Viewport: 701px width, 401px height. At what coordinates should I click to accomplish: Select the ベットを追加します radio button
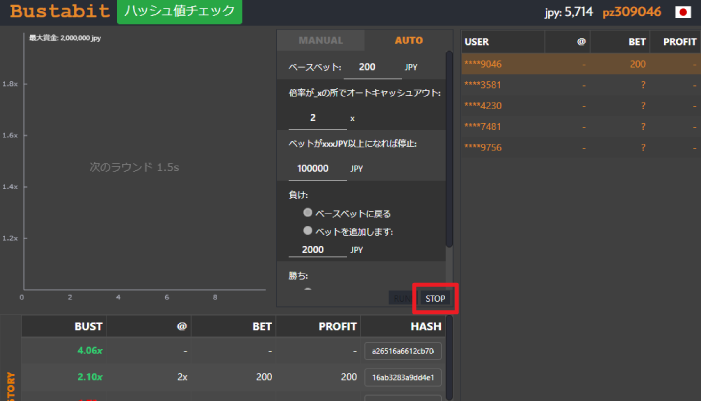click(x=308, y=231)
